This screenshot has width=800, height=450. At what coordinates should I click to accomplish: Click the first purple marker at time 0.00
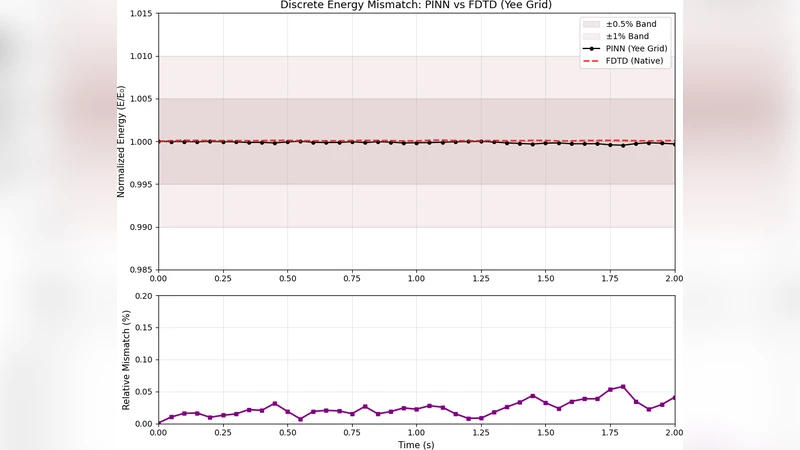point(158,423)
